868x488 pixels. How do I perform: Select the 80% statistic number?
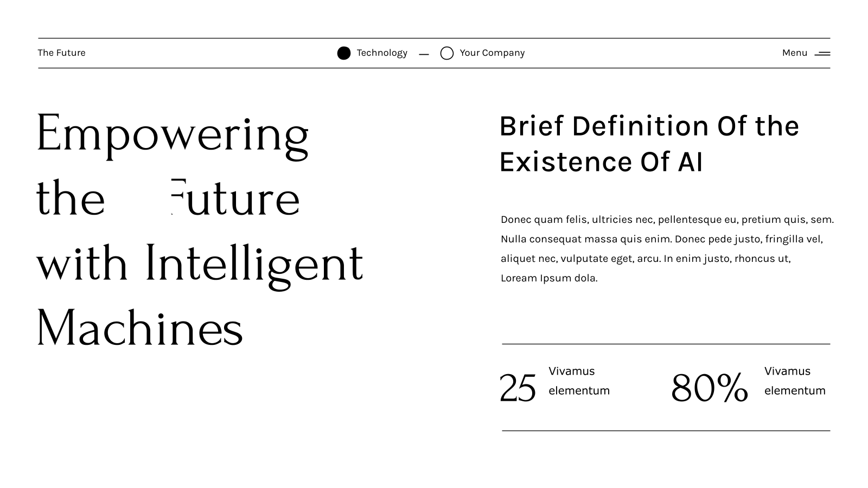[x=710, y=388]
